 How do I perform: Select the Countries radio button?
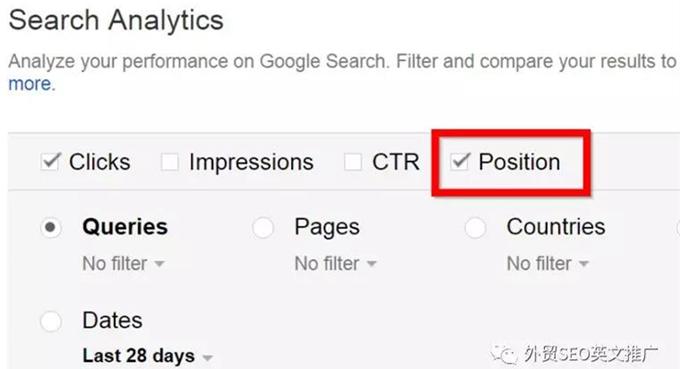[x=475, y=228]
